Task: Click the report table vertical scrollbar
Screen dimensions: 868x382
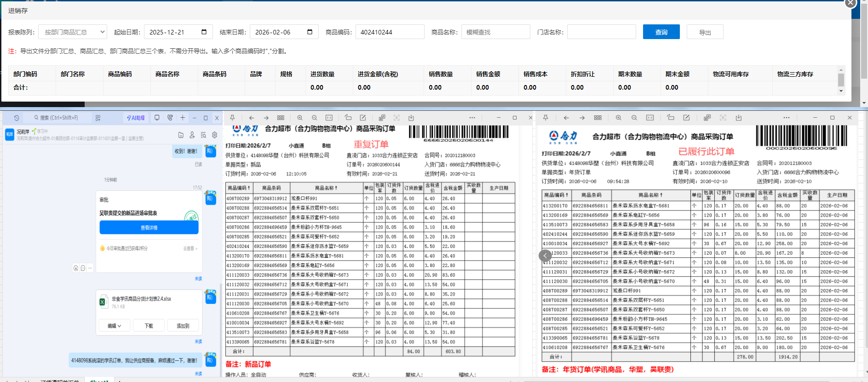Action: click(x=841, y=80)
